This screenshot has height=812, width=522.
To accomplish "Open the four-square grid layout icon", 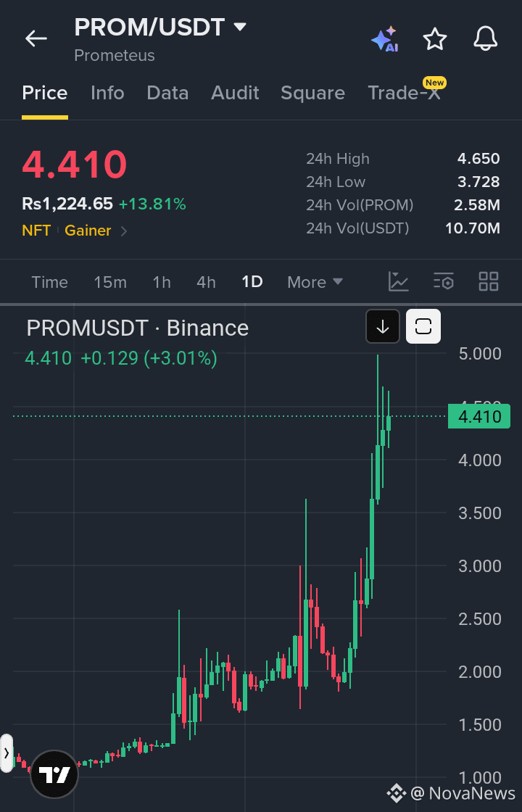I will click(x=489, y=282).
